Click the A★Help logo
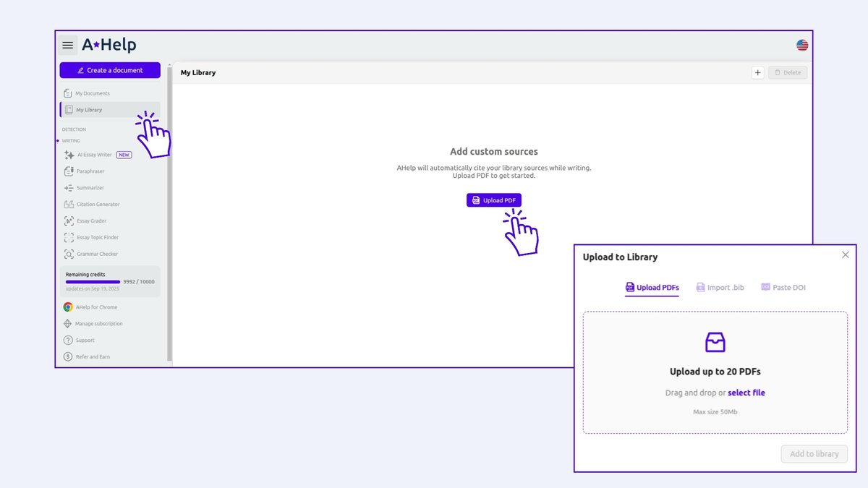 109,45
